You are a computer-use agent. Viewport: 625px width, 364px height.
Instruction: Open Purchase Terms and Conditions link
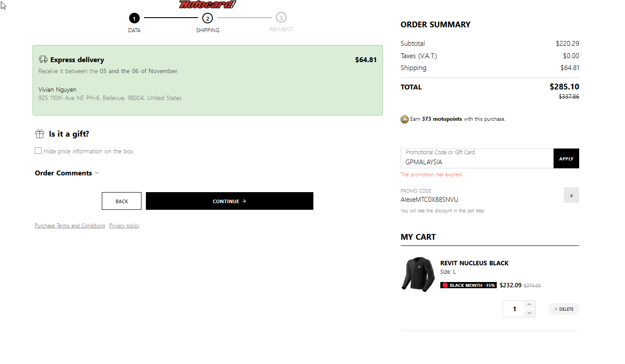[x=70, y=226]
